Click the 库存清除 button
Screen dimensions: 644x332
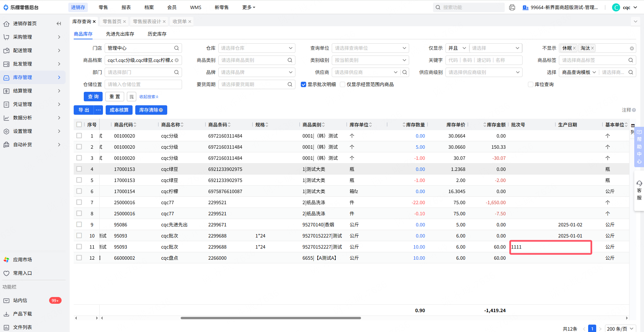tap(151, 110)
